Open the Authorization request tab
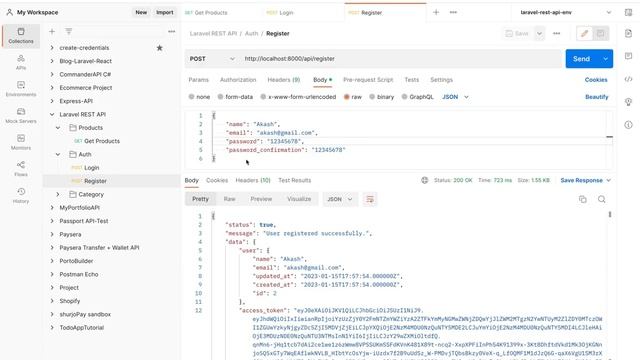This screenshot has height=360, width=640. [x=238, y=80]
